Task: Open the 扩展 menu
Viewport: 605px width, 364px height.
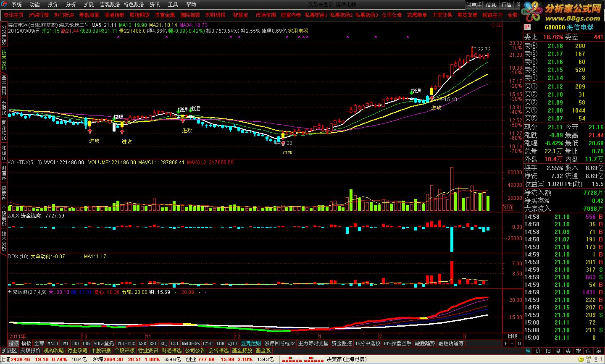Action: point(89,4)
